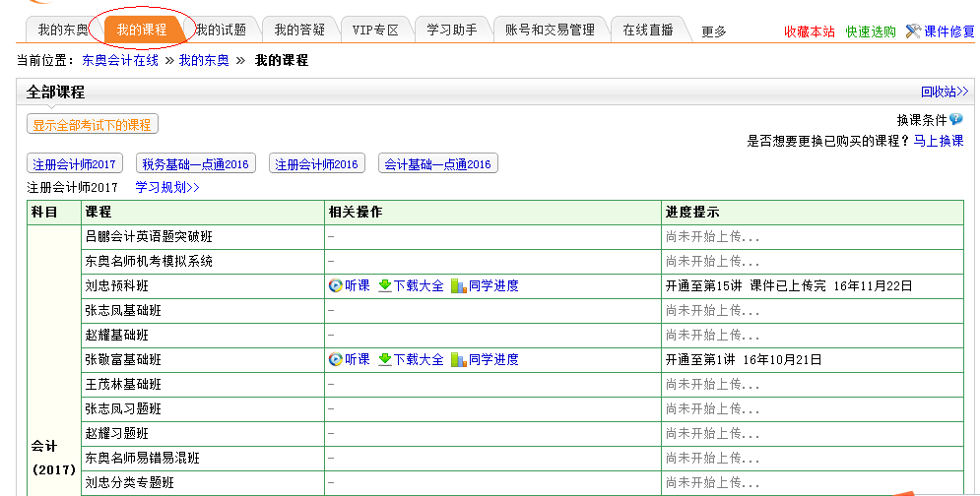Click 显示全部考试下的课程 button
980x496 pixels.
coord(93,125)
